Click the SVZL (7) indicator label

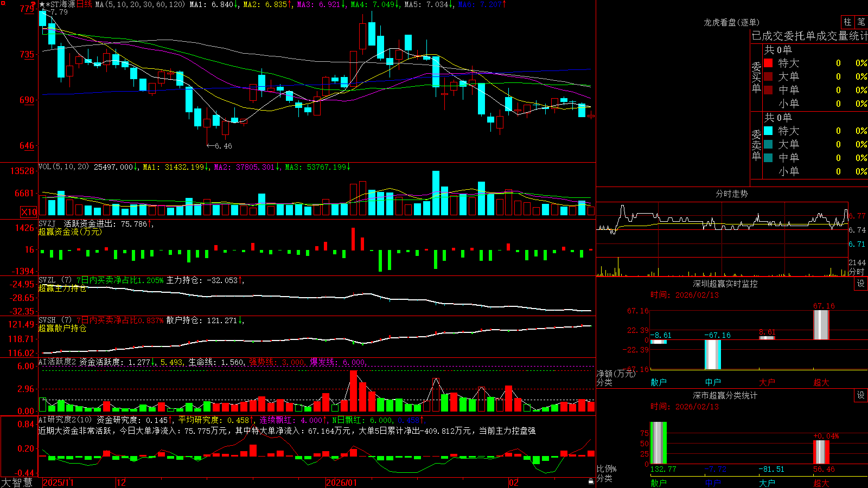(x=55, y=280)
